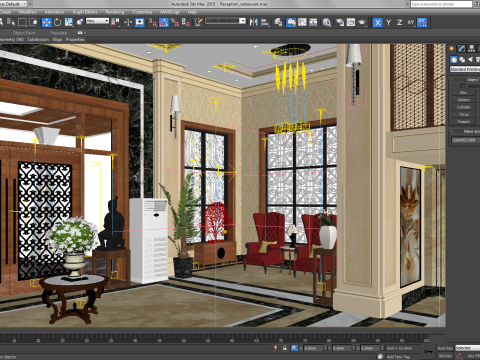Open Graph Editors menu

tap(85, 12)
